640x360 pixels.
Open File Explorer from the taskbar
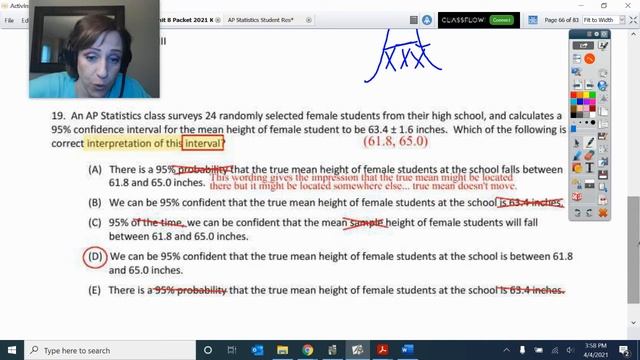coord(282,350)
